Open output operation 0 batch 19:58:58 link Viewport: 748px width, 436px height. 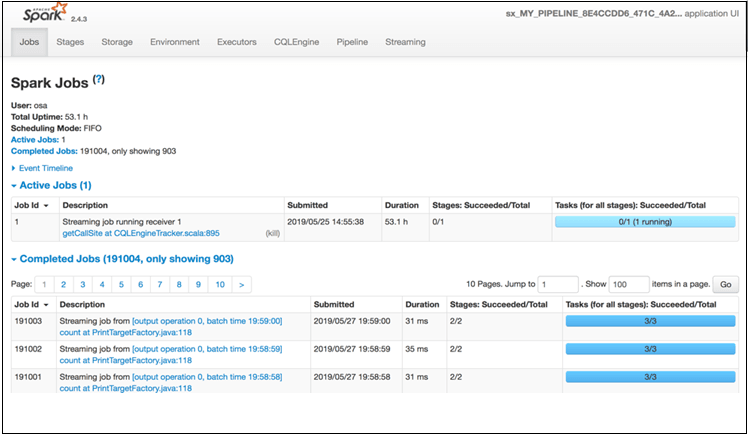207,377
